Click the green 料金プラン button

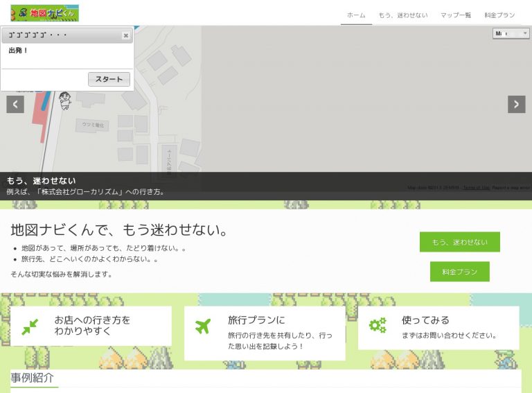(x=460, y=272)
